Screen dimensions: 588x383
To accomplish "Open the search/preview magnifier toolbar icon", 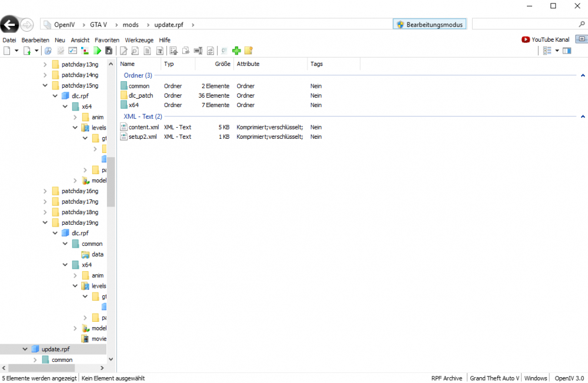I will pos(135,51).
